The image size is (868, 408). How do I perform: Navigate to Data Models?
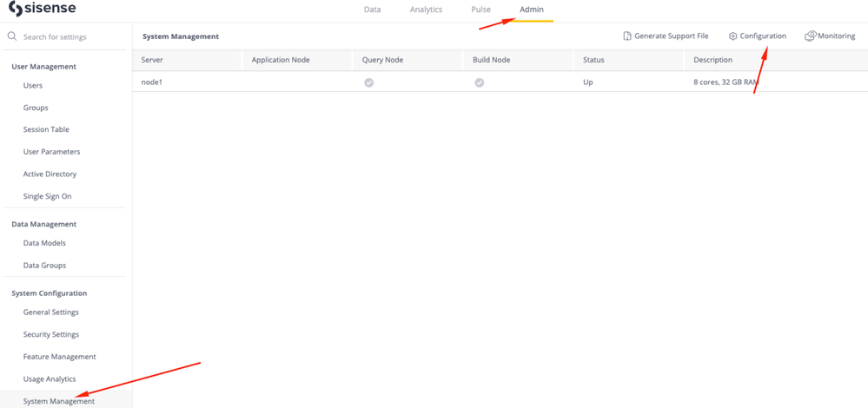[x=44, y=243]
